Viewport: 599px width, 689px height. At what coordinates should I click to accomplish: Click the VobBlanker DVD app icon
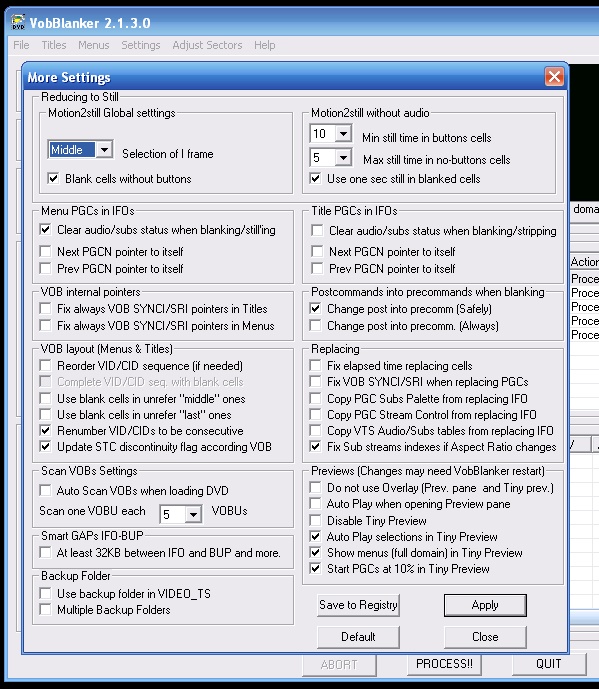point(18,22)
